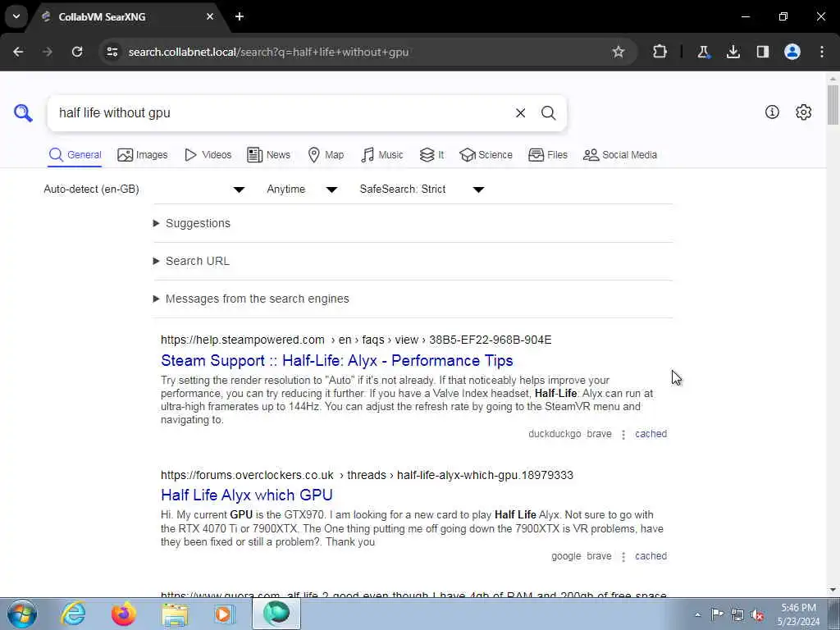Click the browser address bar URL
The width and height of the screenshot is (840, 630).
click(x=268, y=52)
